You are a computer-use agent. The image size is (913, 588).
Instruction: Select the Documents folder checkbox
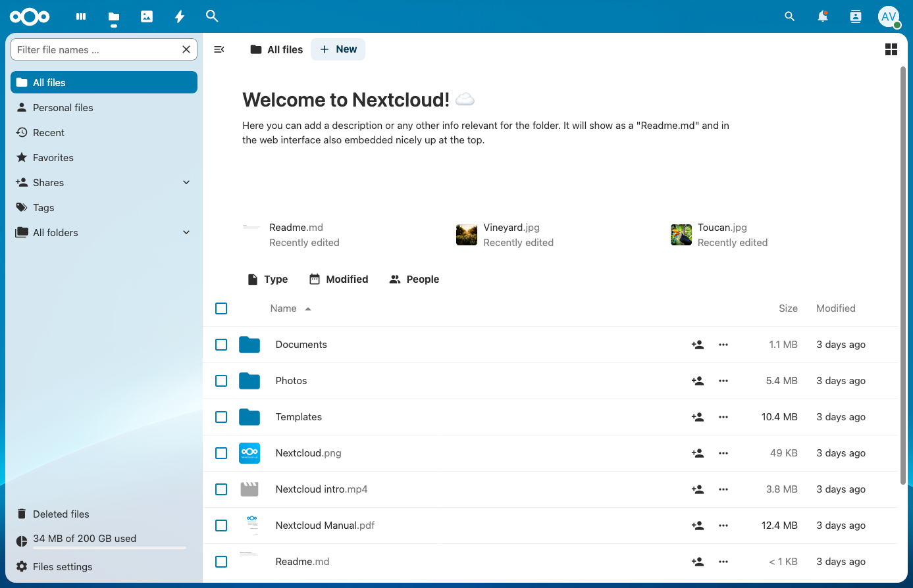(221, 345)
